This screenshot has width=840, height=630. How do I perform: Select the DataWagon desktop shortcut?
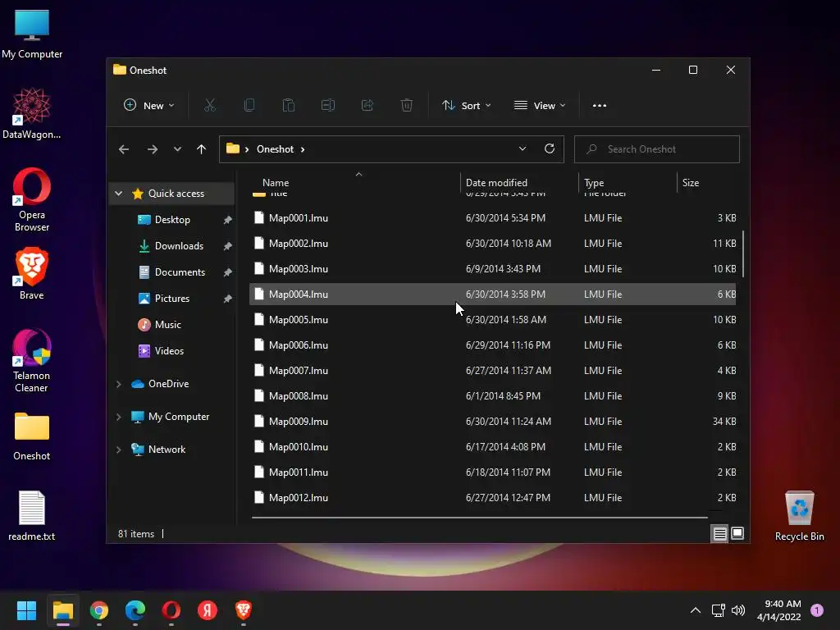point(32,113)
